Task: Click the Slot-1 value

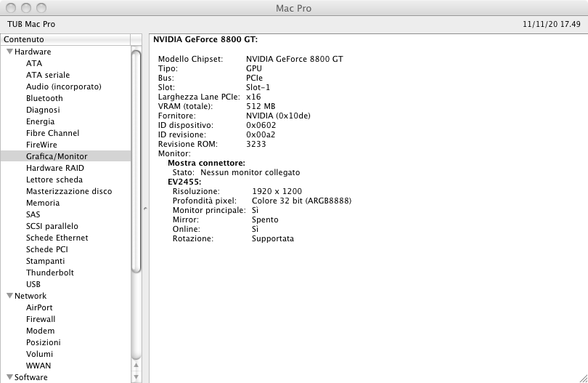Action: [258, 87]
